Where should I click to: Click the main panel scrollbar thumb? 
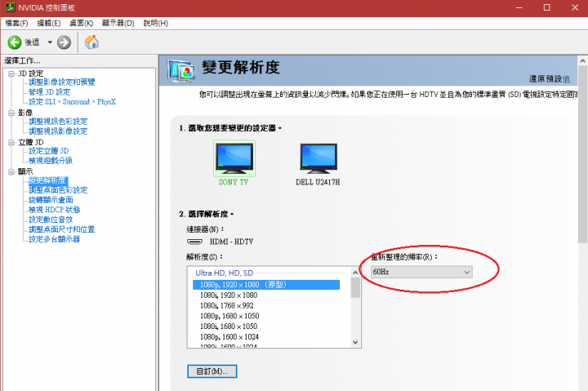pyautogui.click(x=582, y=154)
